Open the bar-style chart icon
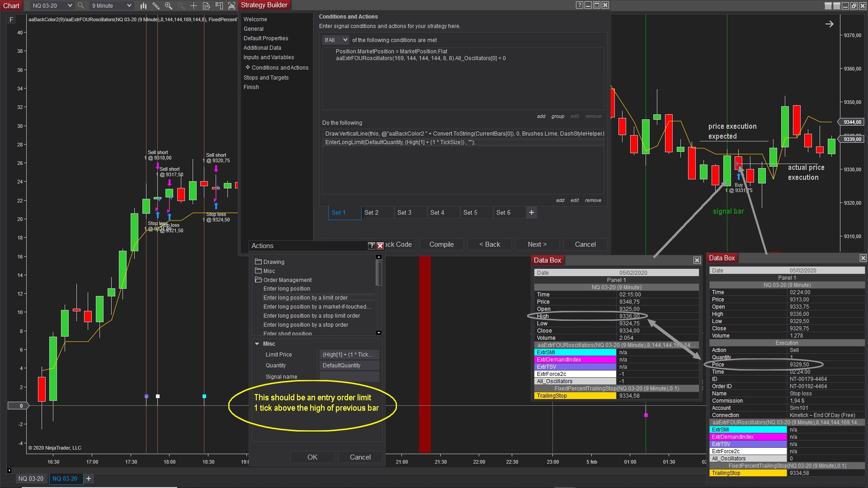 [x=143, y=6]
